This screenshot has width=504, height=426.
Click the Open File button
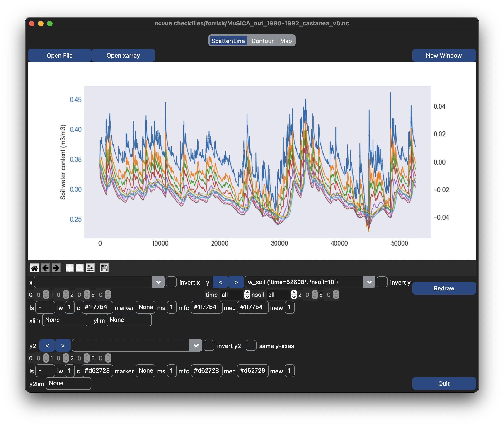click(59, 55)
